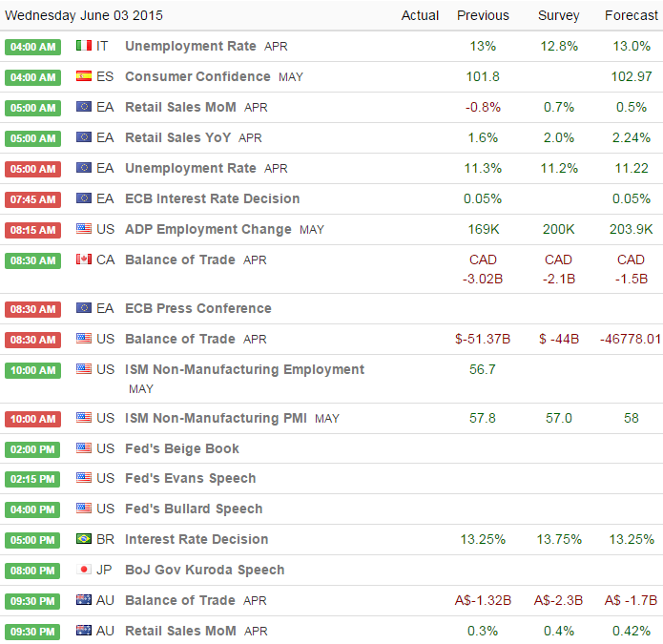Click the Survey column header

point(558,15)
